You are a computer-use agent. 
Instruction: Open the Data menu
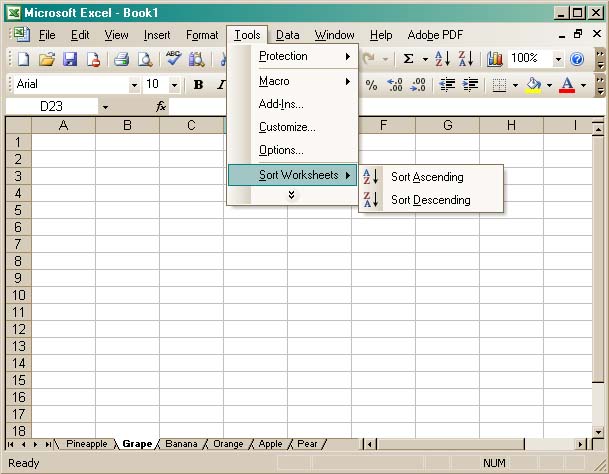(287, 35)
